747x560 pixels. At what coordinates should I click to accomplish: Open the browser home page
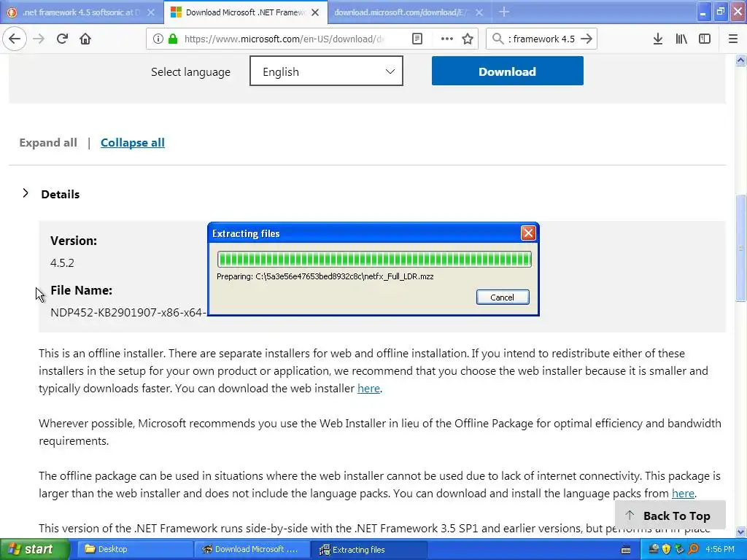[x=85, y=39]
